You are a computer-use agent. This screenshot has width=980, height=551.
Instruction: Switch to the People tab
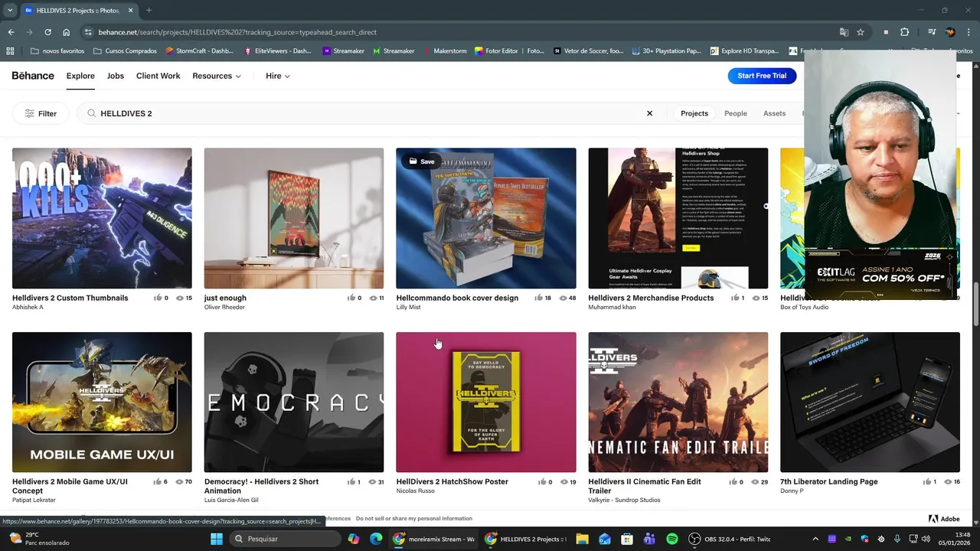735,113
